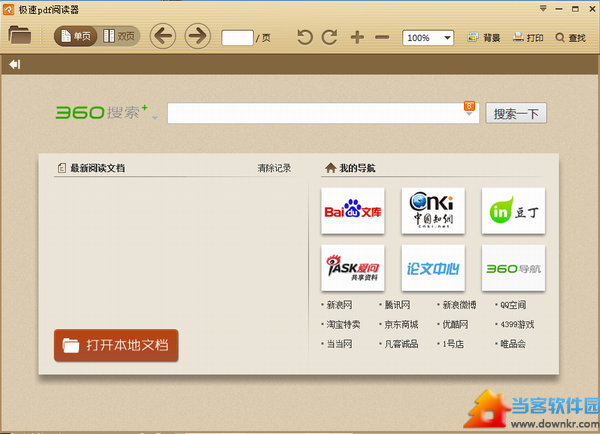This screenshot has width=600, height=434.
Task: Click 我的导航 home icon
Action: [x=330, y=168]
